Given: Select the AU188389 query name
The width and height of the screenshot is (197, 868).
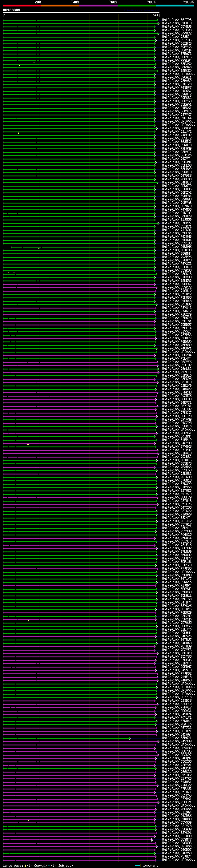Looking at the screenshot, I should pos(11,10).
